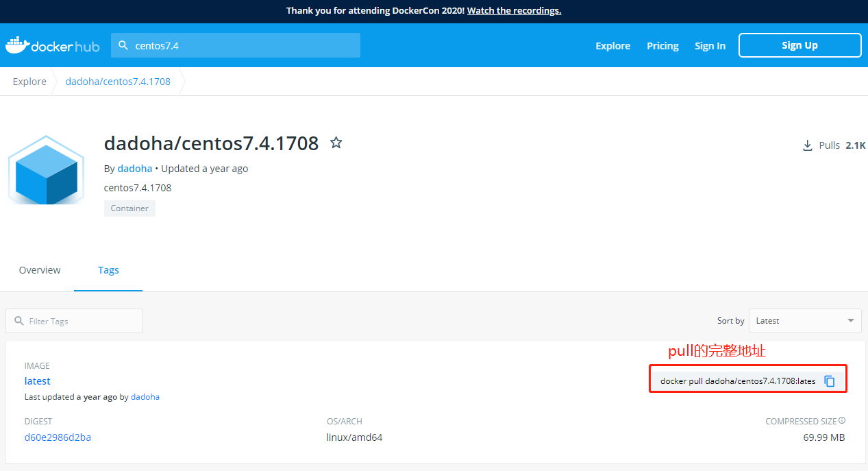Star the dadoha/centos7.4.1708 repository
This screenshot has height=471, width=868.
pos(336,143)
